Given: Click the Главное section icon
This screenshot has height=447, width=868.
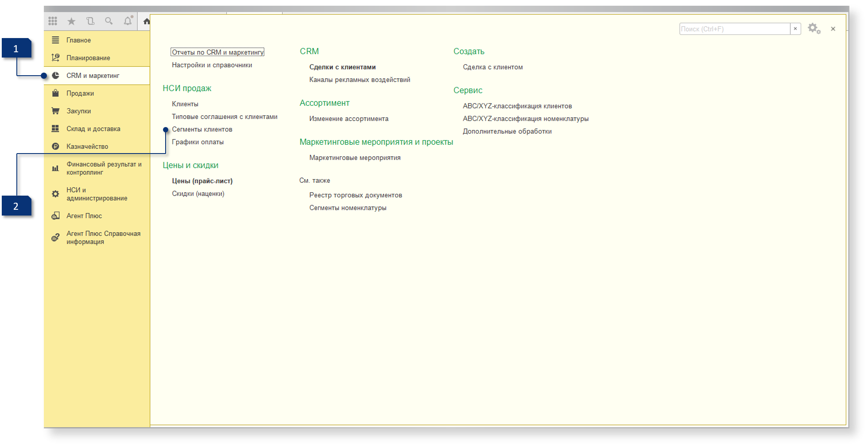Looking at the screenshot, I should (x=55, y=40).
